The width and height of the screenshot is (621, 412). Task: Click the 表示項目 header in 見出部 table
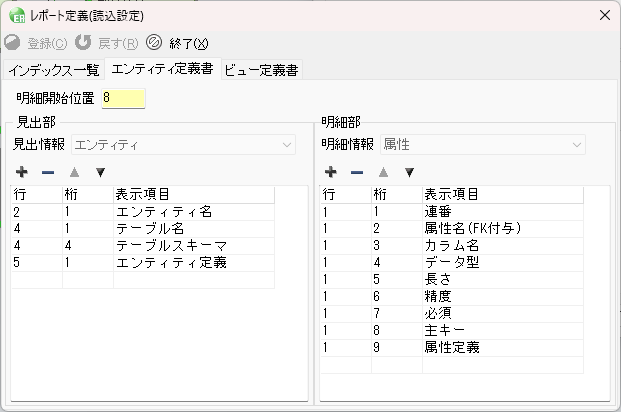194,195
